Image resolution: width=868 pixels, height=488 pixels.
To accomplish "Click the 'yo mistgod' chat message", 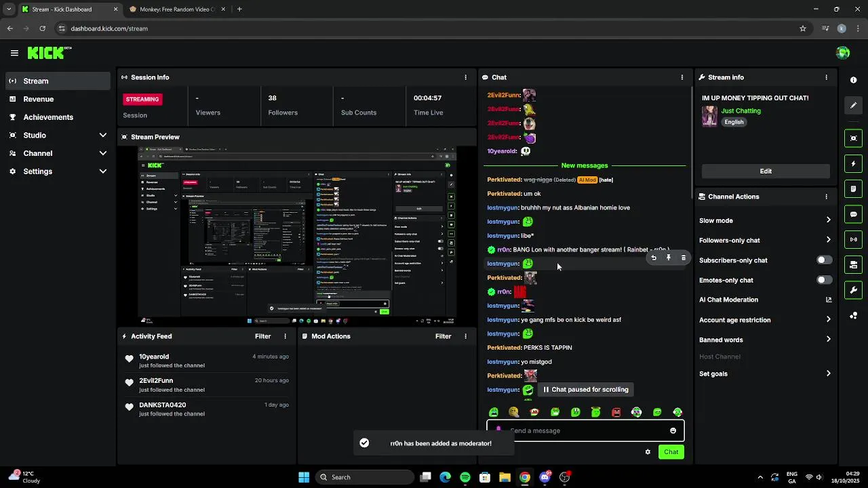I will coord(519,362).
